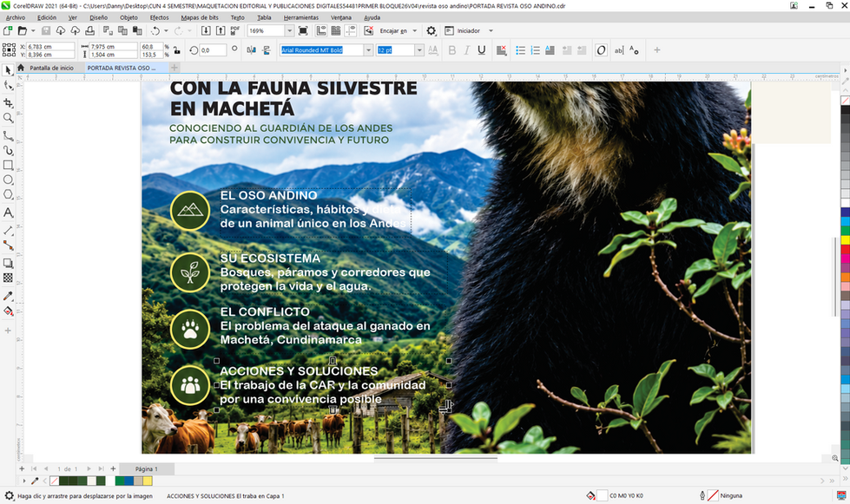Select the Pick tool in the toolbox
The width and height of the screenshot is (850, 504).
pos(8,70)
